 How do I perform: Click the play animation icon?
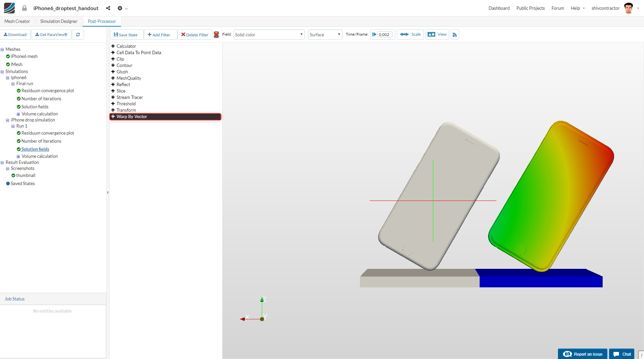(x=374, y=34)
